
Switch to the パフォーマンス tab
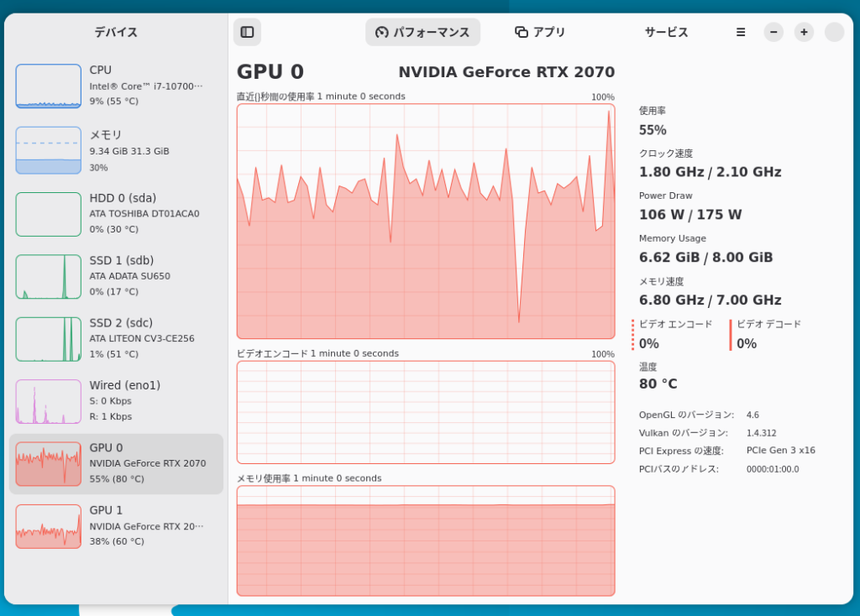pyautogui.click(x=422, y=32)
